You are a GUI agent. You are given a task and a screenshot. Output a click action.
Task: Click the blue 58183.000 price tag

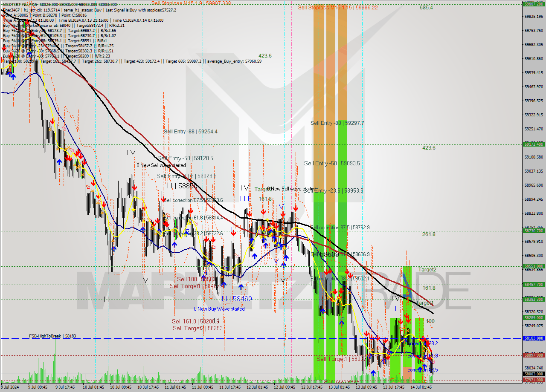coord(534,338)
